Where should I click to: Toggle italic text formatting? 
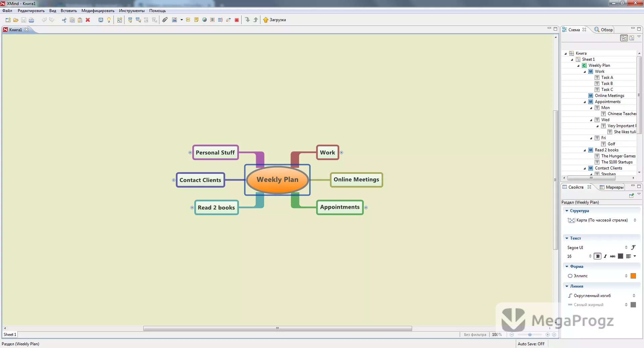tap(605, 256)
